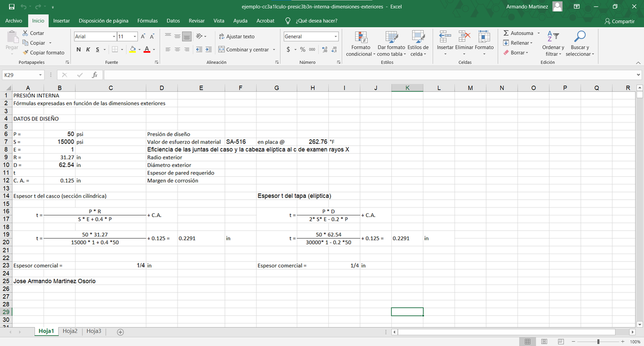This screenshot has height=346, width=644.
Task: Open the Name Box K29 dropdown
Action: [x=40, y=75]
